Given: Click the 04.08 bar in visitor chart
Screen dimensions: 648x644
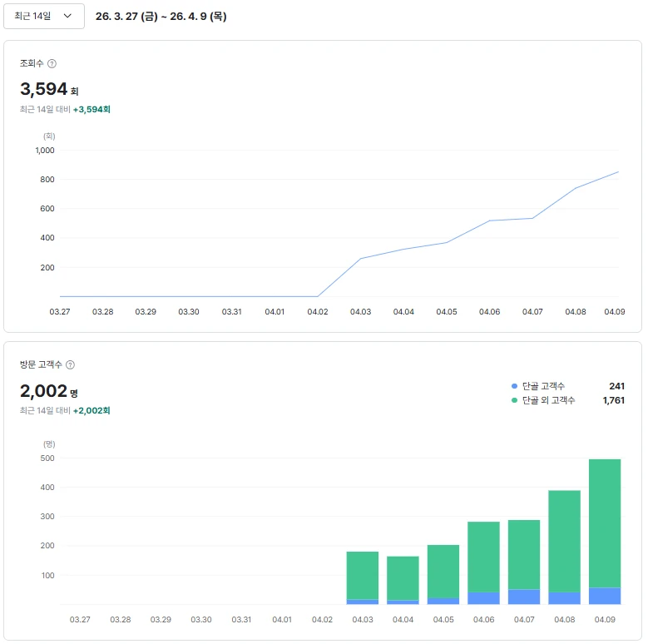Looking at the screenshot, I should coord(564,547).
